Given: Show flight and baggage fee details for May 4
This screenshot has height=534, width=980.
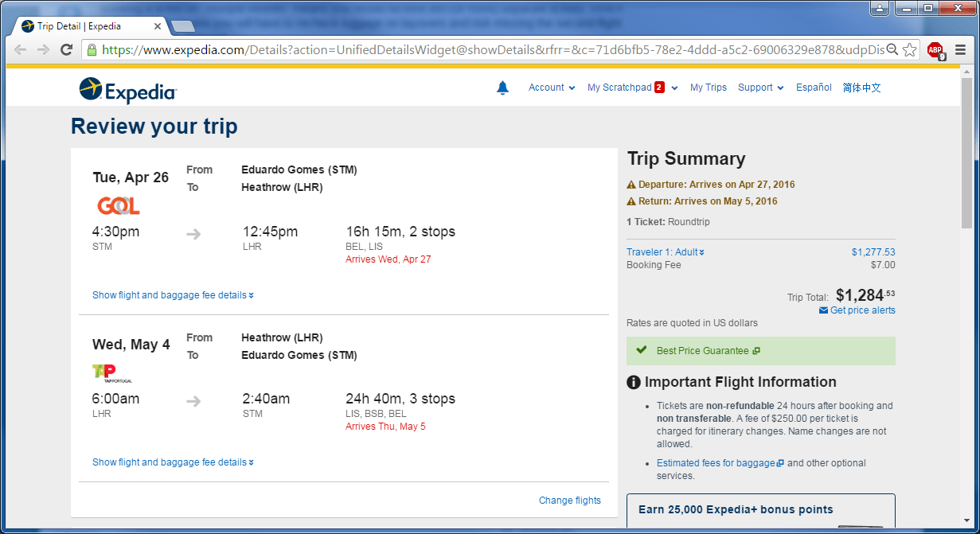Looking at the screenshot, I should coord(173,462).
